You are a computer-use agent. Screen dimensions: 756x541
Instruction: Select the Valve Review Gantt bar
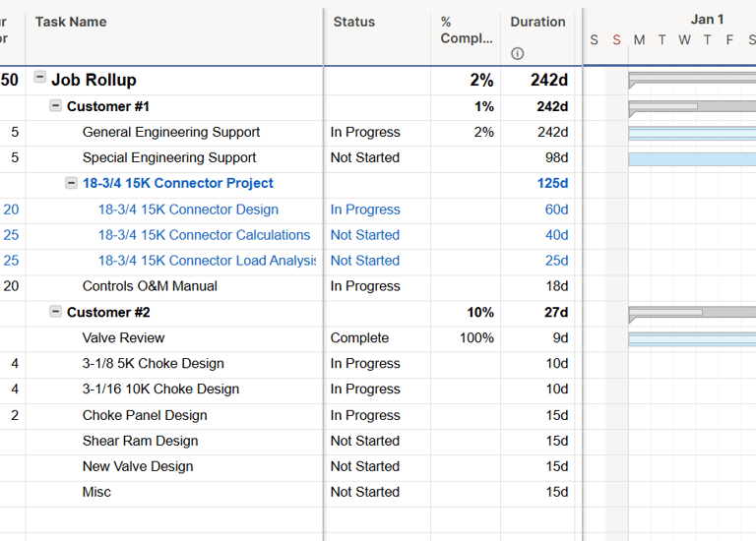pyautogui.click(x=691, y=338)
